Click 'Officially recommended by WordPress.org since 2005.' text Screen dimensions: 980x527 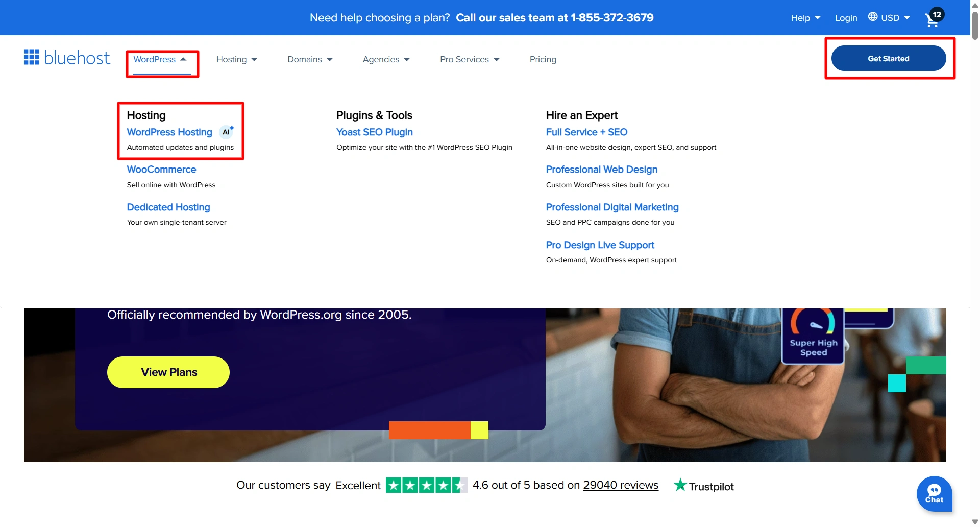[x=259, y=315]
